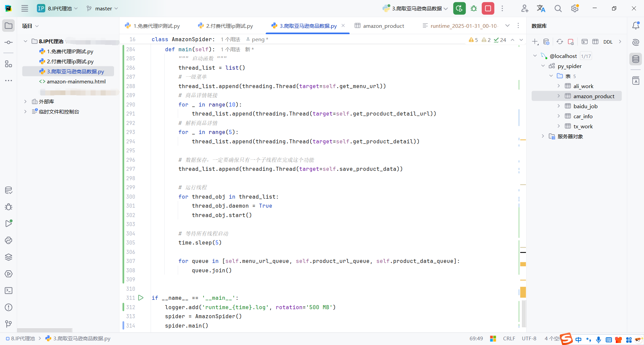
Task: Open the Debug tool window
Action: point(8,207)
